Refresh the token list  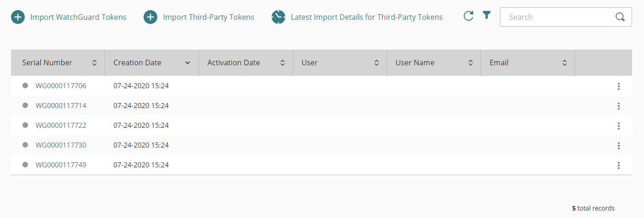pos(468,16)
